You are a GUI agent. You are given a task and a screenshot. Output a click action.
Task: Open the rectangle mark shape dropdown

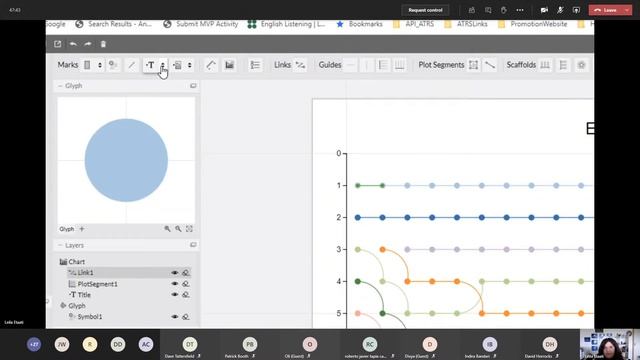click(x=100, y=65)
